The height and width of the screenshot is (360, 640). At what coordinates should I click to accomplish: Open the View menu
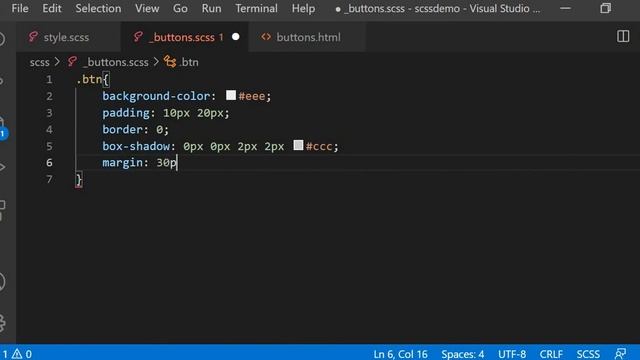147,8
